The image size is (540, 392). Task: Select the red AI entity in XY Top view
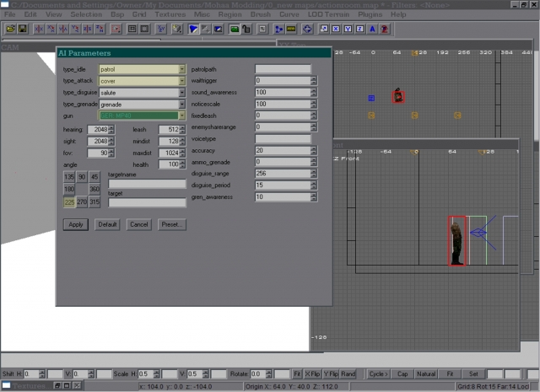pyautogui.click(x=398, y=96)
